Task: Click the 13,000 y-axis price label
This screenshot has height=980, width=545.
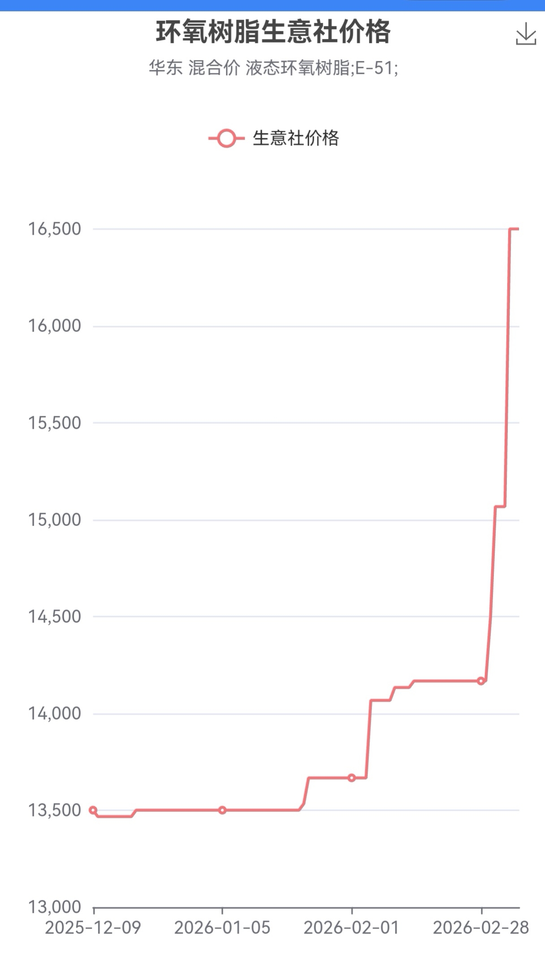Action: tap(55, 907)
